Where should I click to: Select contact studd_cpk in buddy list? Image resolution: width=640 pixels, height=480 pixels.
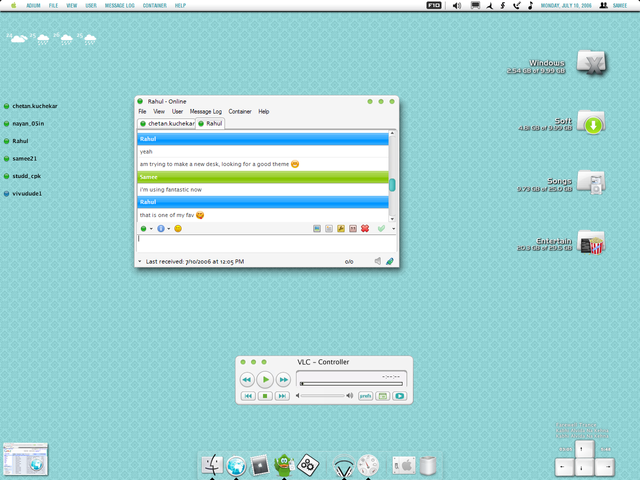27,176
